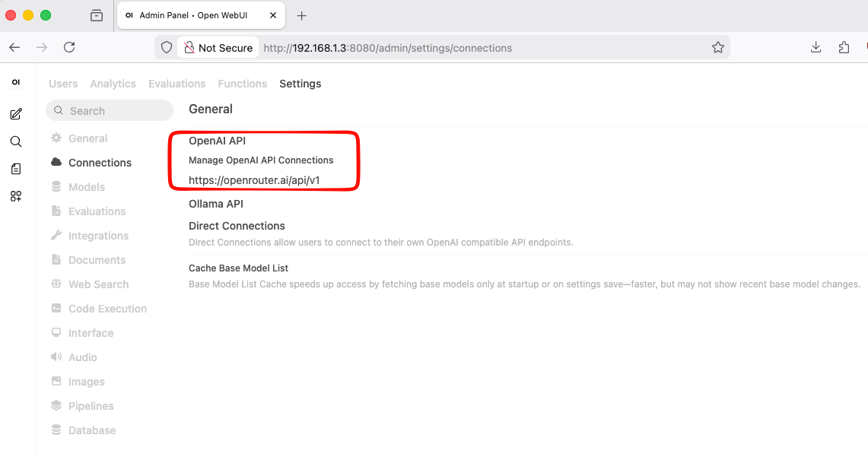Screen dimensions: 868x460
Task: Click the Open WebUI logo icon
Action: tap(16, 82)
